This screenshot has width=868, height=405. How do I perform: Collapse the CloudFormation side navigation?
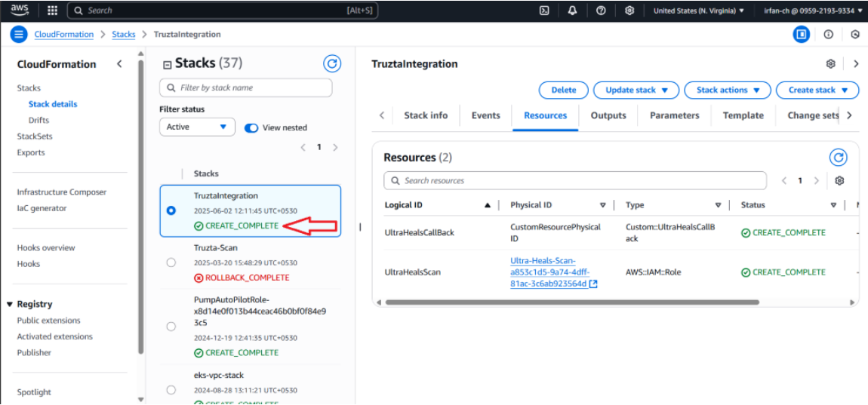(x=119, y=64)
